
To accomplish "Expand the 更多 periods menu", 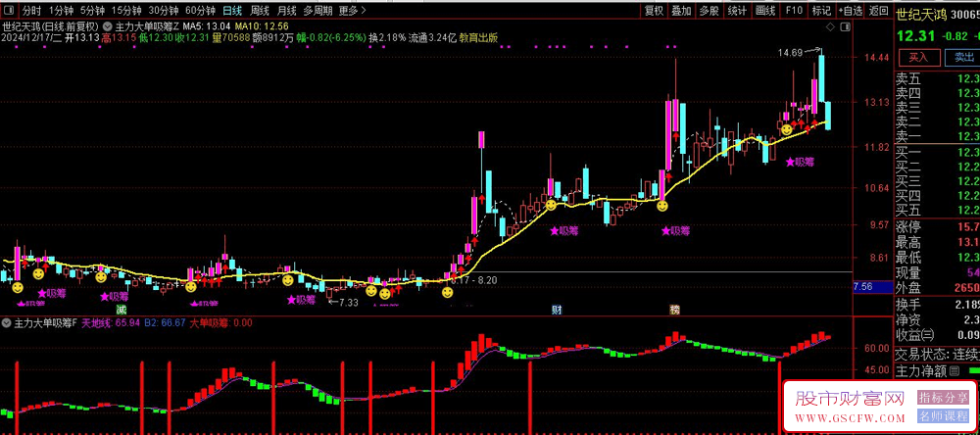I will (x=353, y=11).
